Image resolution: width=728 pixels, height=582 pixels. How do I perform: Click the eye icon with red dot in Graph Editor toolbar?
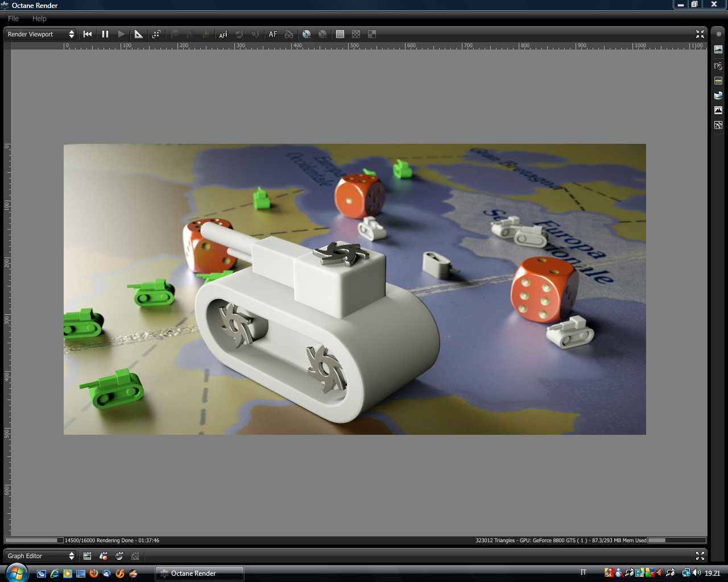pyautogui.click(x=103, y=556)
